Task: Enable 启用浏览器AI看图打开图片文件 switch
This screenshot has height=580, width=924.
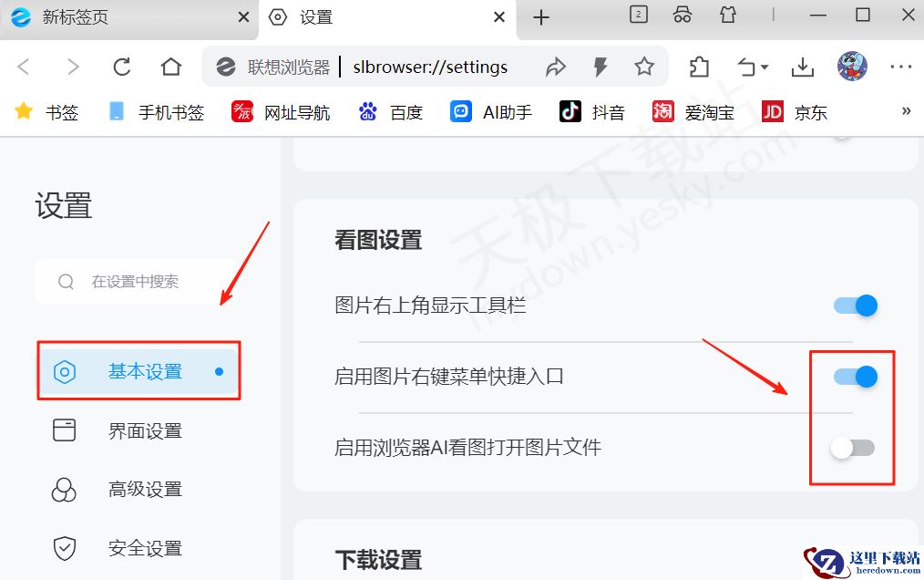Action: click(x=853, y=448)
